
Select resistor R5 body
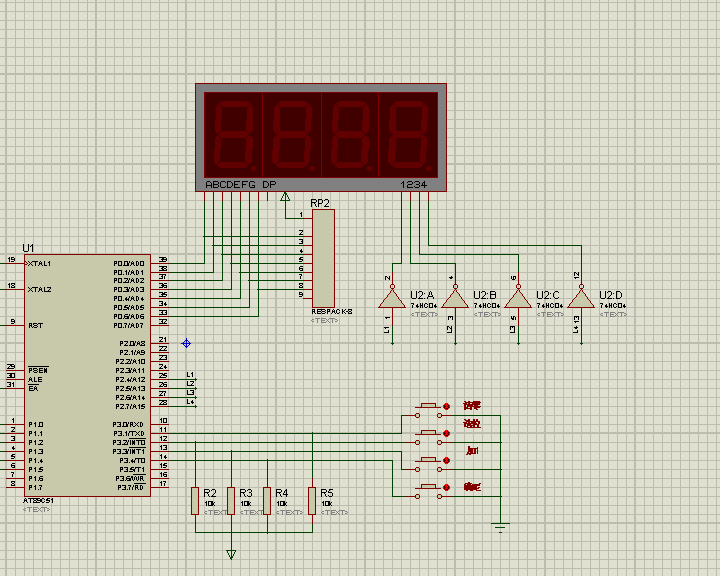(x=312, y=501)
